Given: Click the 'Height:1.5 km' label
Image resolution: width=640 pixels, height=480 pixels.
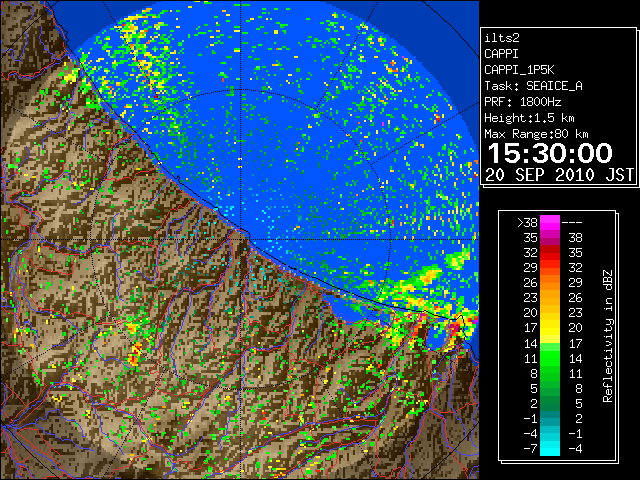Looking at the screenshot, I should tap(529, 118).
